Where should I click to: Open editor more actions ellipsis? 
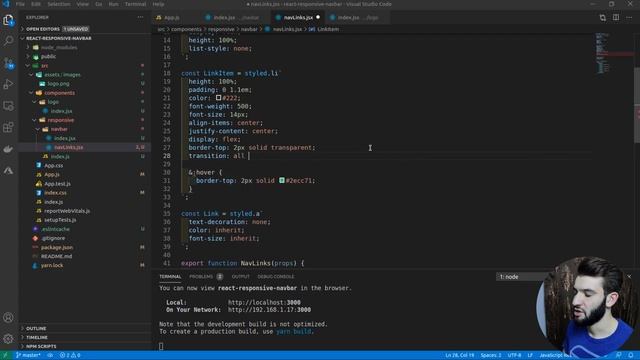(x=629, y=18)
